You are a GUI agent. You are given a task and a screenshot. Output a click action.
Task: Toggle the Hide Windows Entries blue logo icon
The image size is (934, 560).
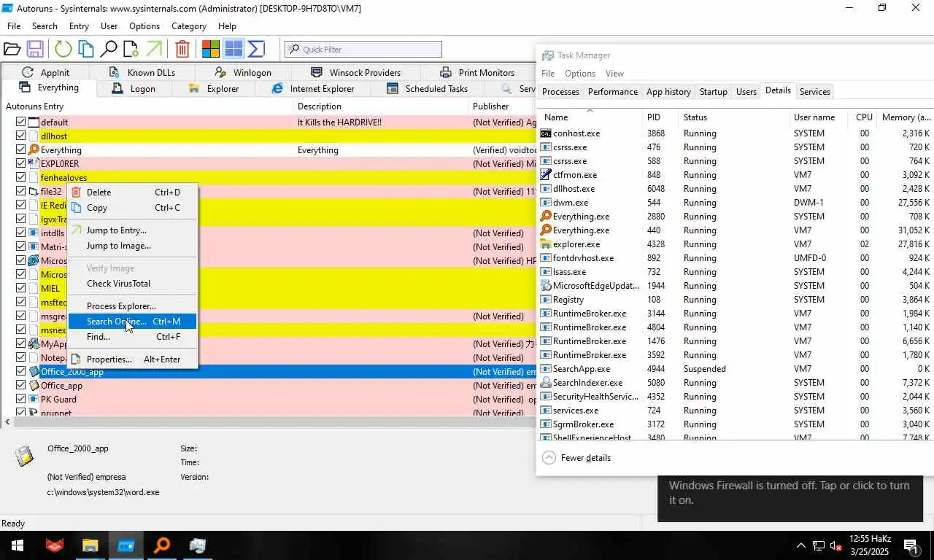[233, 49]
